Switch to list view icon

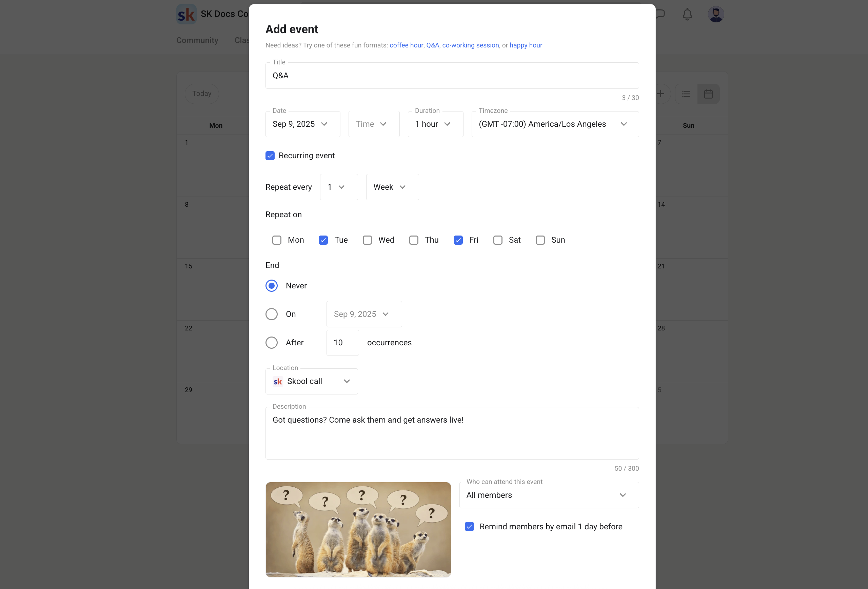tap(686, 94)
